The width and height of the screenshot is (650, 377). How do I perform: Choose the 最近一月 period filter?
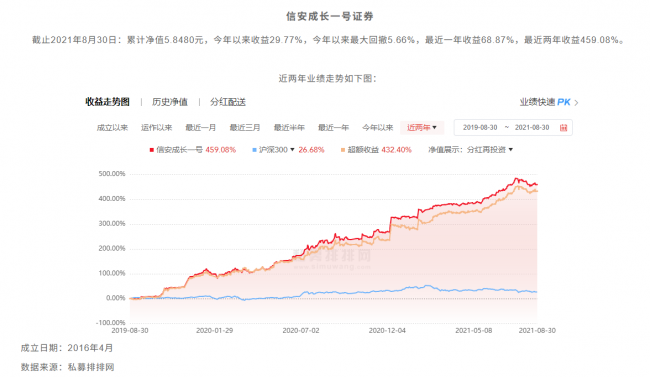[x=201, y=128]
